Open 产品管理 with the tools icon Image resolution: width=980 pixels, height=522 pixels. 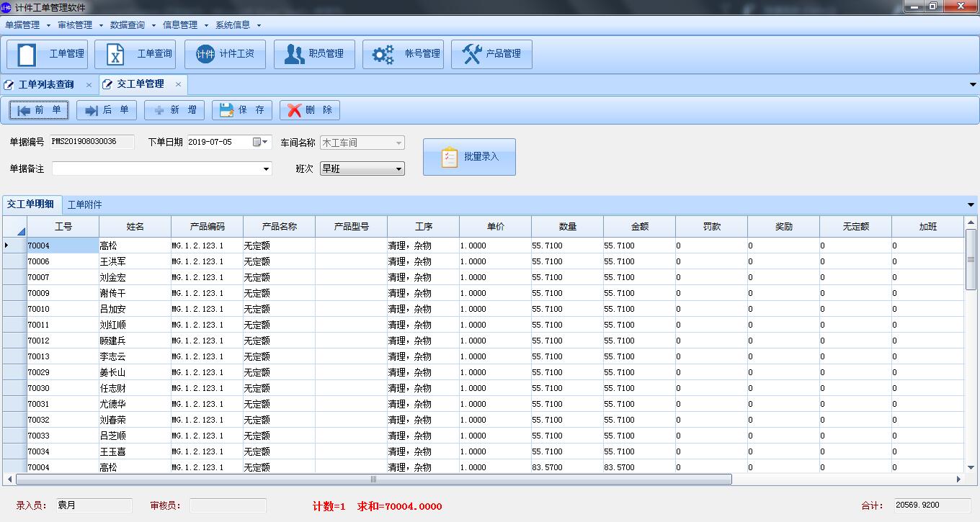click(x=491, y=54)
